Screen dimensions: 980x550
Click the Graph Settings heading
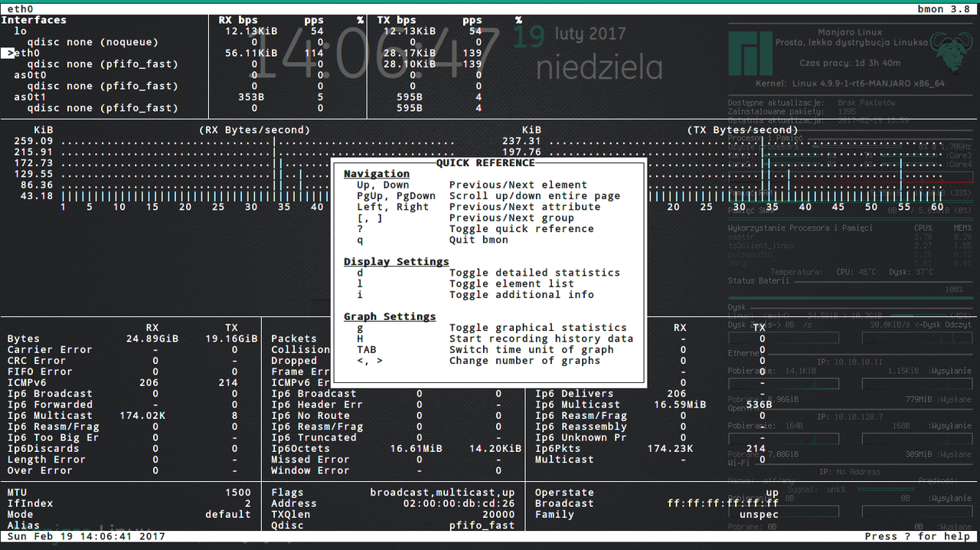(389, 317)
